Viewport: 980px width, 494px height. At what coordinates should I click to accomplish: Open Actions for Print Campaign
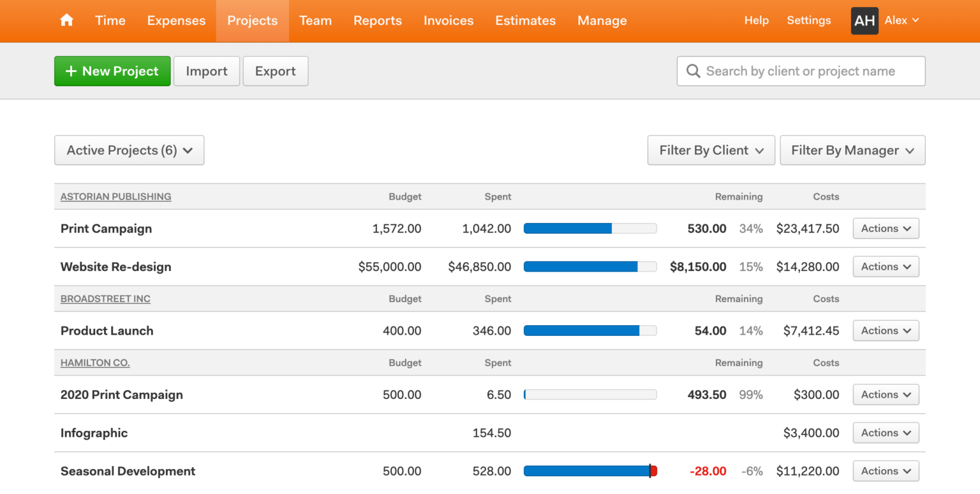tap(886, 228)
